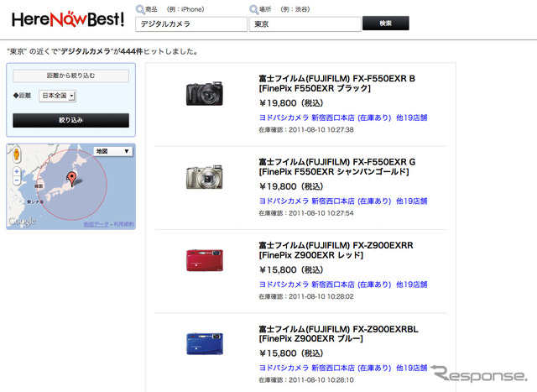
Task: Open 他19店舗 link for FX-Z900EXRBL
Action: click(x=412, y=368)
